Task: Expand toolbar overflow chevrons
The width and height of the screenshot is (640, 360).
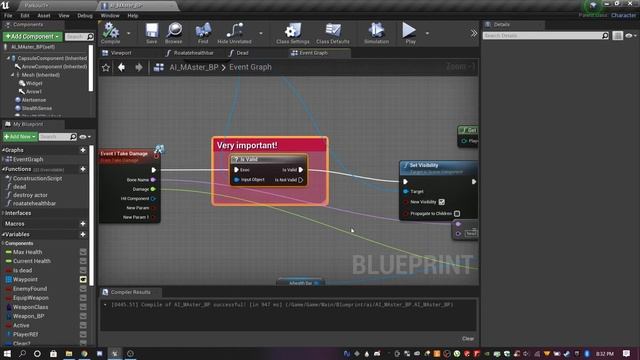Action: click(x=473, y=33)
